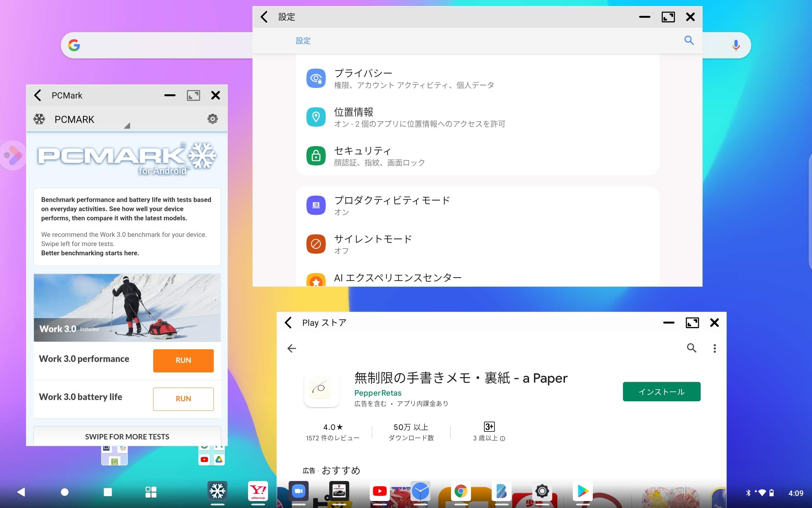Screen dimensions: 812x508
Task: Open PCMark settings gear icon
Action: click(x=212, y=119)
